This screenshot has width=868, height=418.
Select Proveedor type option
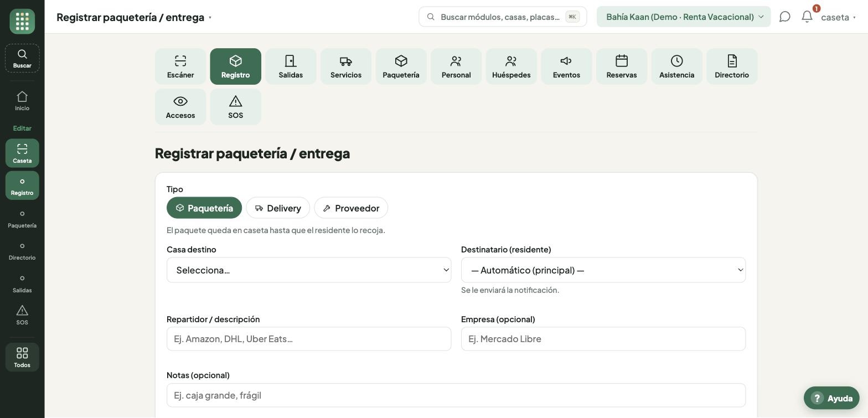(x=351, y=208)
